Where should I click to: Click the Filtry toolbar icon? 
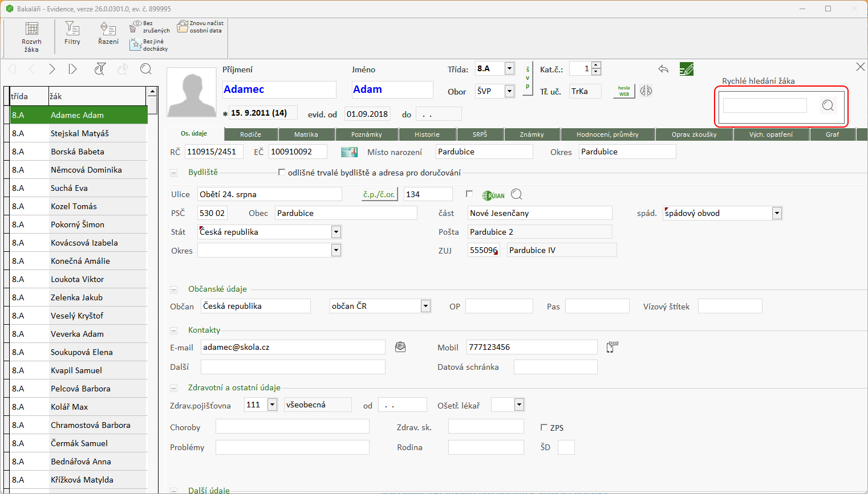72,33
